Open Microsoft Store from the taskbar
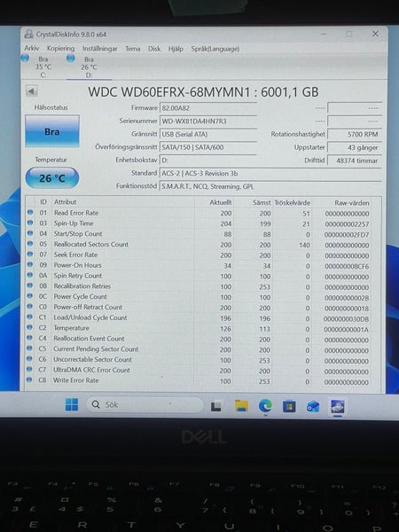 [x=289, y=406]
